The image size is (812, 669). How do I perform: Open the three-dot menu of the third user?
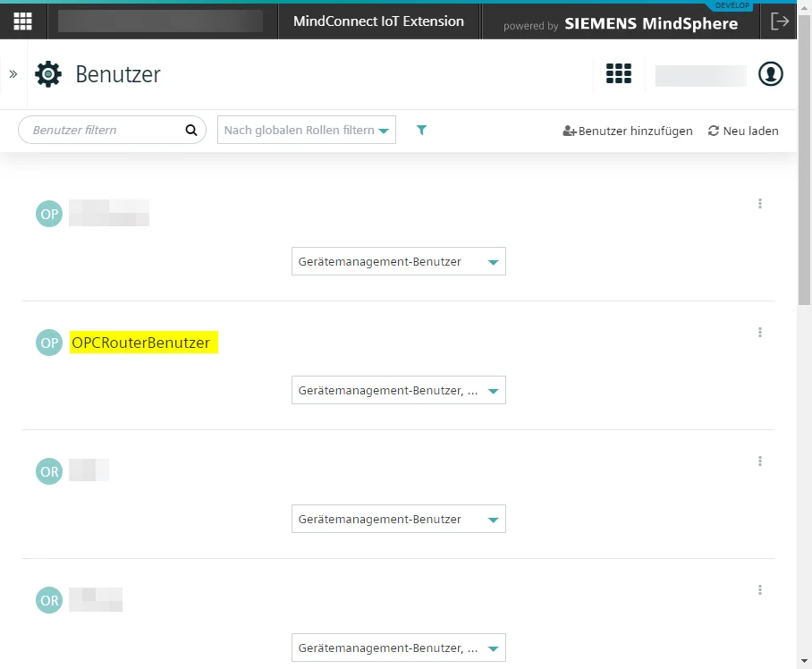pyautogui.click(x=760, y=462)
